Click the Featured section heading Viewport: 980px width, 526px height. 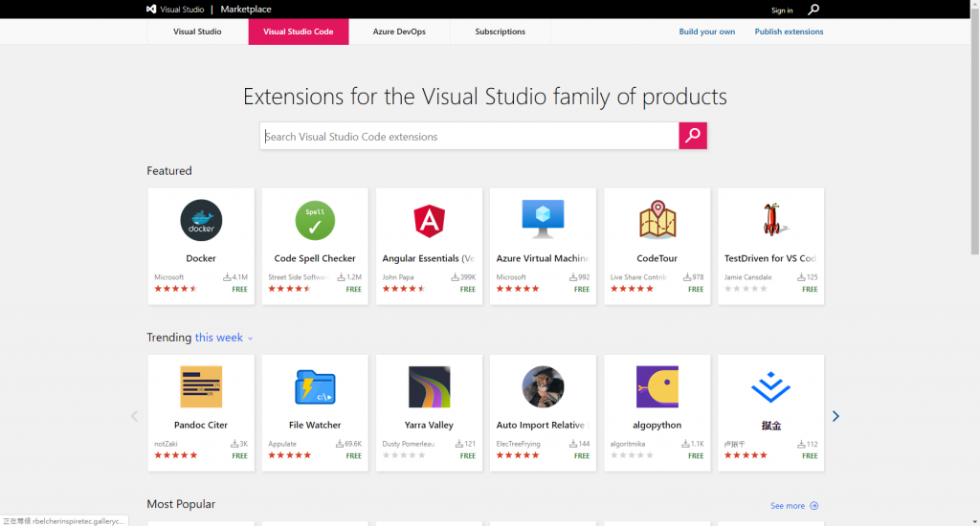pyautogui.click(x=169, y=170)
